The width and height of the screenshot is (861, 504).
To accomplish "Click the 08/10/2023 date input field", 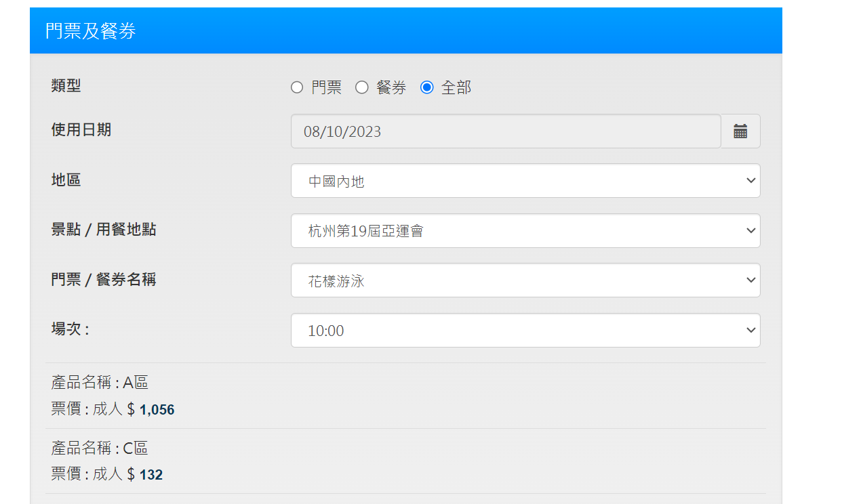I will (x=505, y=131).
